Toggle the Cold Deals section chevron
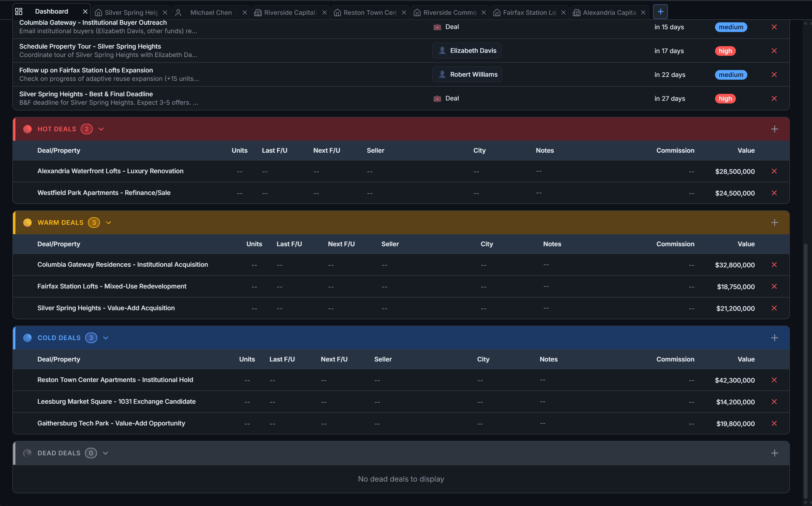812x506 pixels. [x=106, y=338]
